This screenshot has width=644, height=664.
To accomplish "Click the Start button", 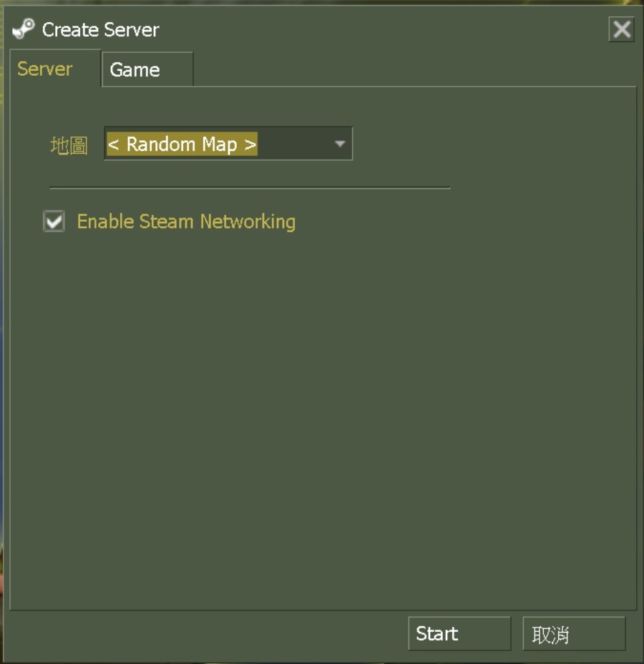I will (x=459, y=633).
